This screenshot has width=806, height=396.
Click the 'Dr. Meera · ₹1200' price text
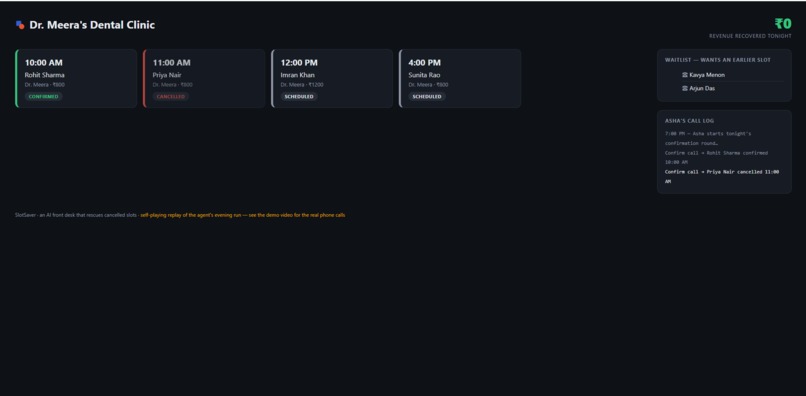[x=302, y=85]
